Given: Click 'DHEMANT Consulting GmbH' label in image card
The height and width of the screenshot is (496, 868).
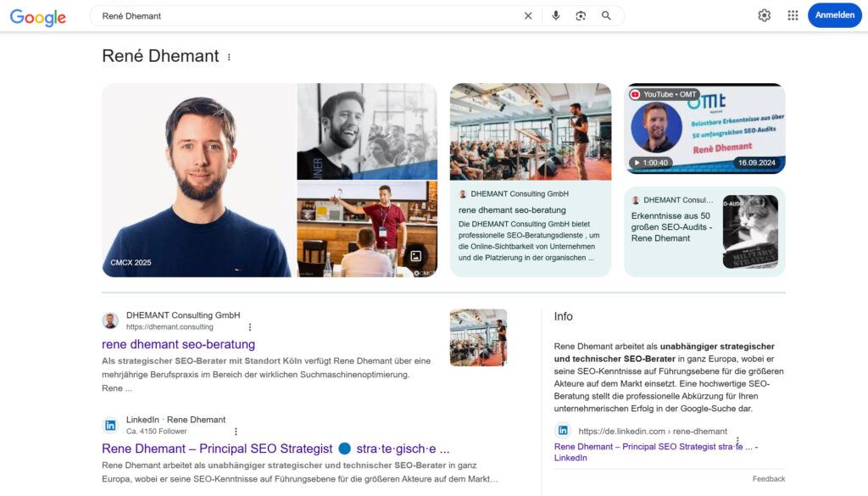Looking at the screenshot, I should pos(520,194).
